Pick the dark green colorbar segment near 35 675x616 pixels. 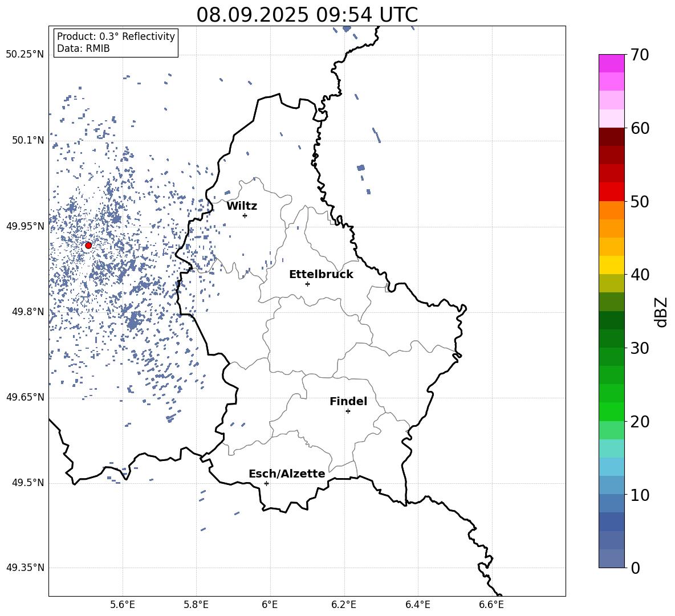pos(612,320)
